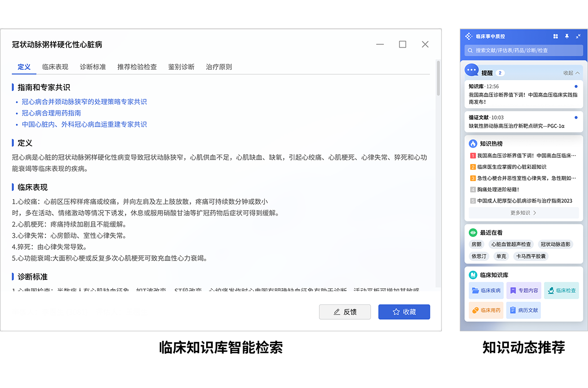Click the 收藏 button
588x388 pixels.
coord(404,312)
